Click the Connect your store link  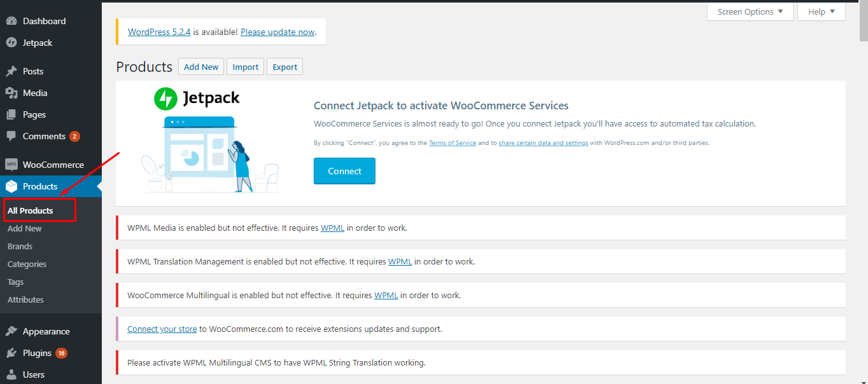162,329
